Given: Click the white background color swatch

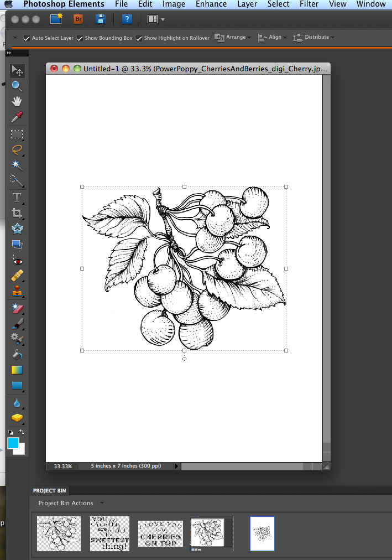Looking at the screenshot, I should pos(21,451).
